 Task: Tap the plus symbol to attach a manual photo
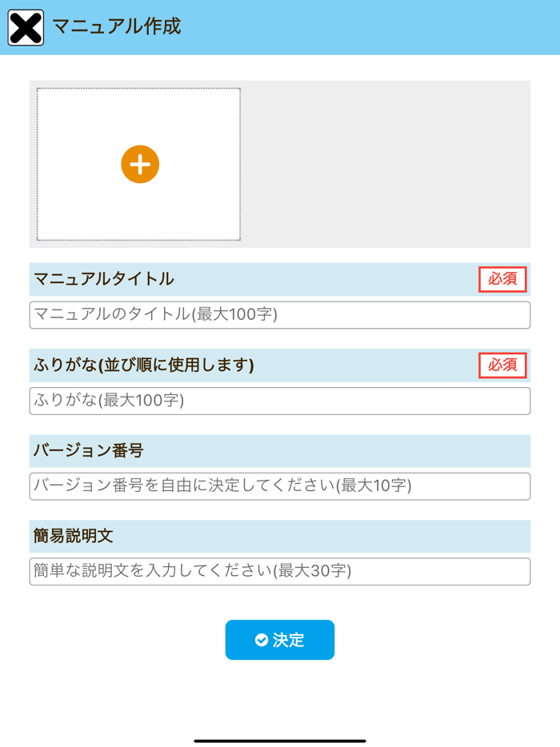[x=139, y=165]
